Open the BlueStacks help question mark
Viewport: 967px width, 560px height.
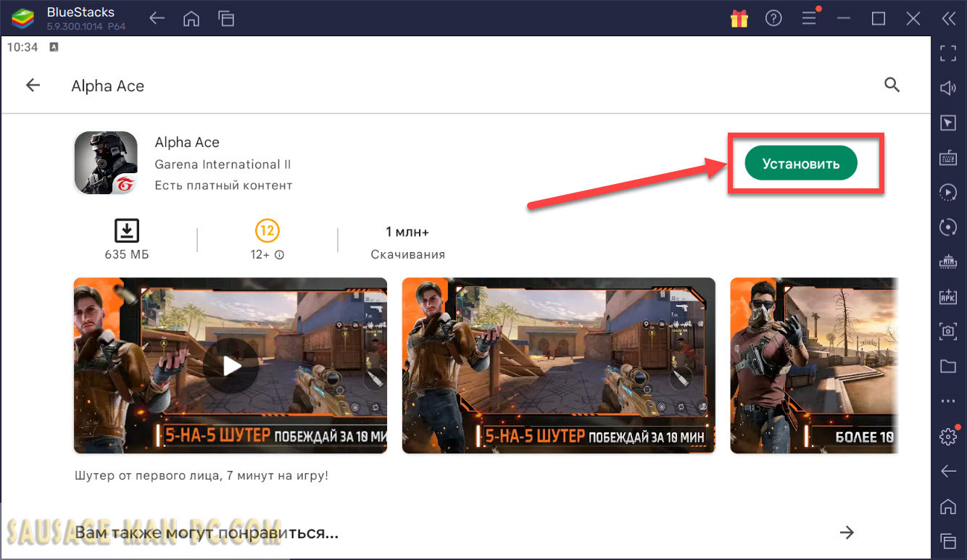(773, 19)
